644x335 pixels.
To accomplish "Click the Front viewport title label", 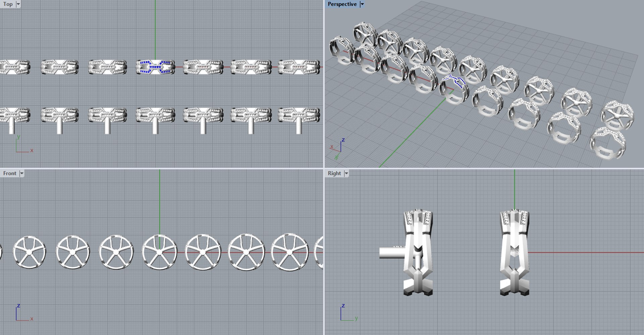I will point(10,173).
